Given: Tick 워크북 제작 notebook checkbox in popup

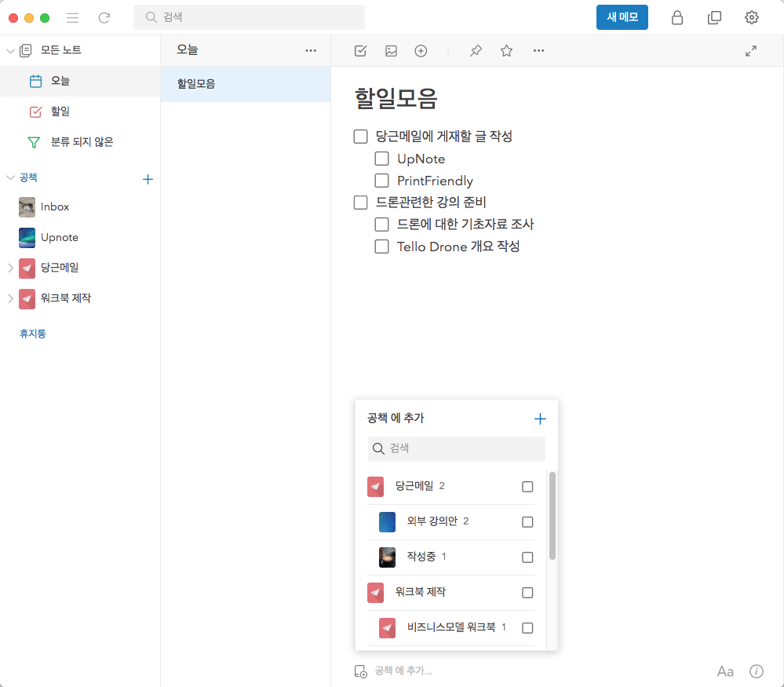Looking at the screenshot, I should click(527, 593).
